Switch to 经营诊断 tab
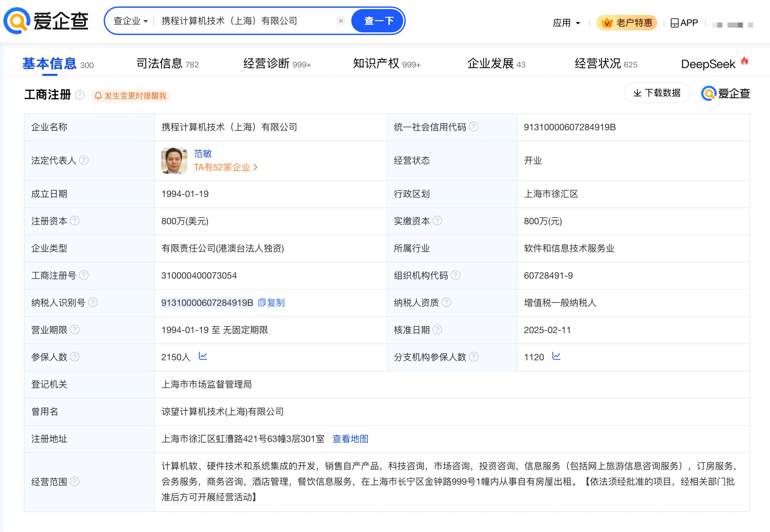Viewport: 770px width, 532px height. click(277, 63)
